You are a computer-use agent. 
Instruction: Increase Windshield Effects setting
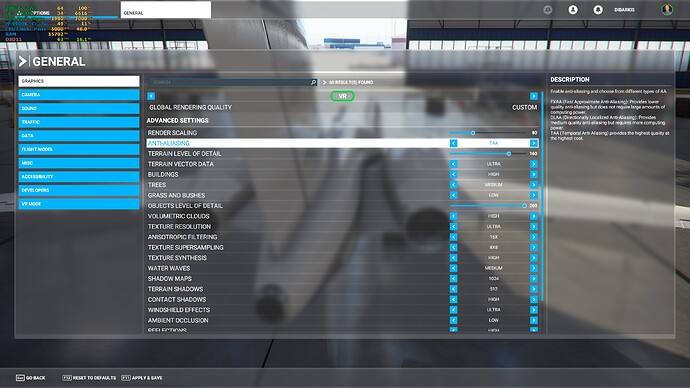point(534,310)
